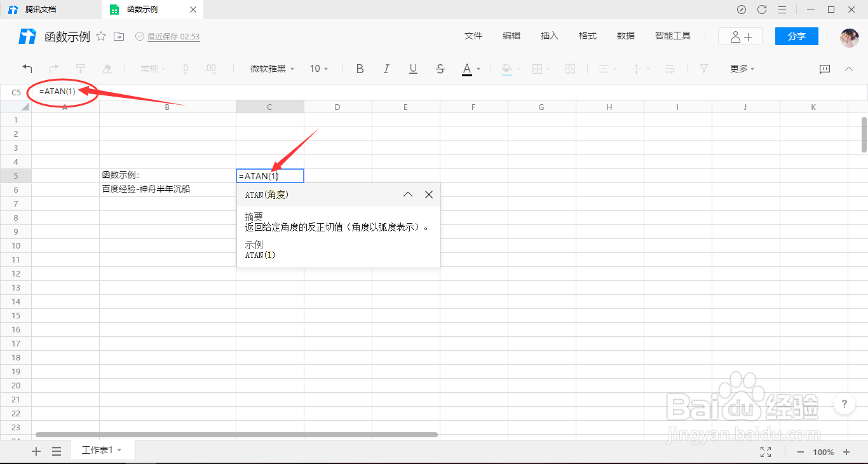Click the text wrap icon
Viewport: 868px width, 464px height.
coord(670,69)
